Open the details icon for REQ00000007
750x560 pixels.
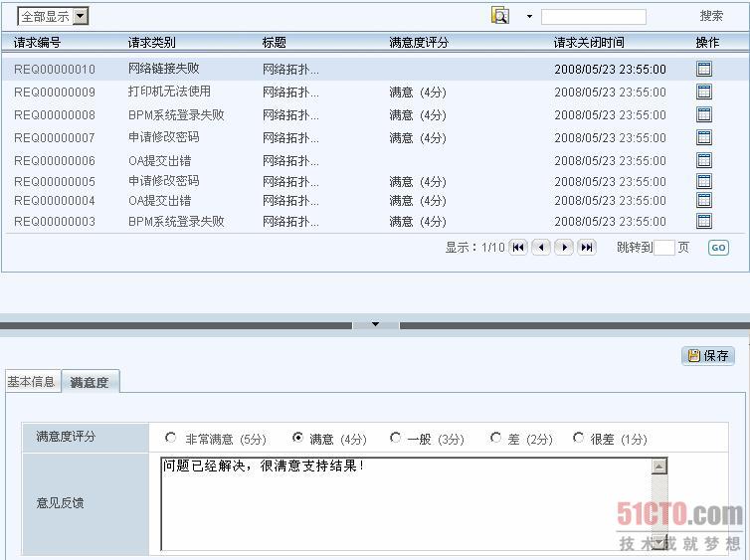click(x=703, y=137)
